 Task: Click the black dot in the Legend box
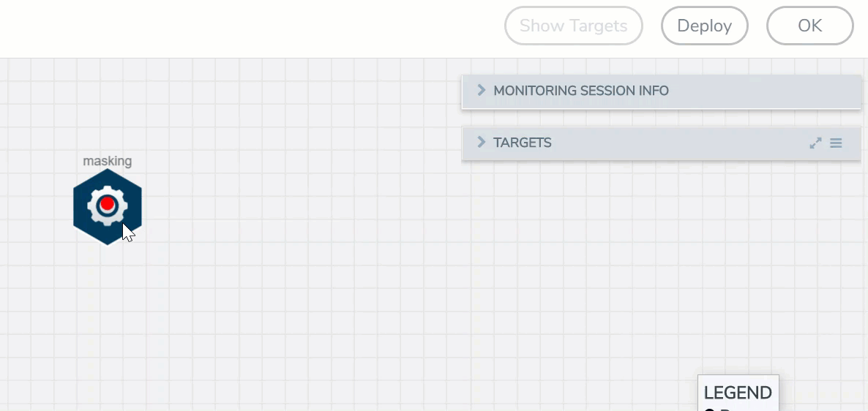pos(709,409)
